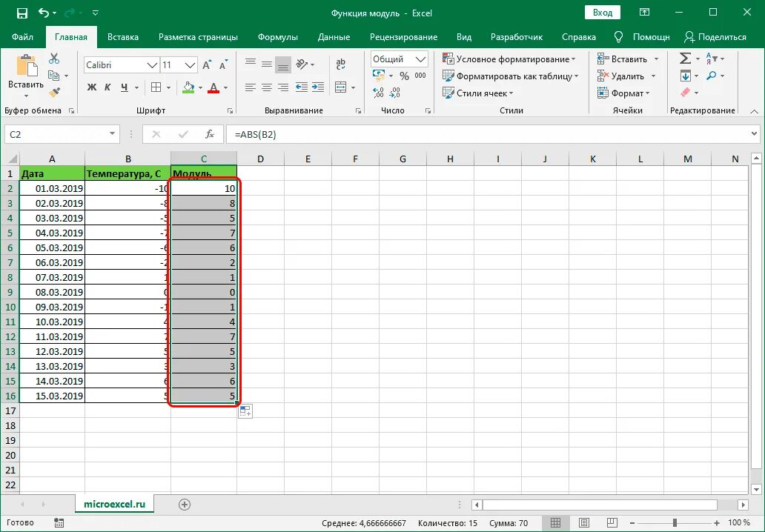Toggle bold Ж formatting
Image resolution: width=765 pixels, height=532 pixels.
(x=92, y=87)
